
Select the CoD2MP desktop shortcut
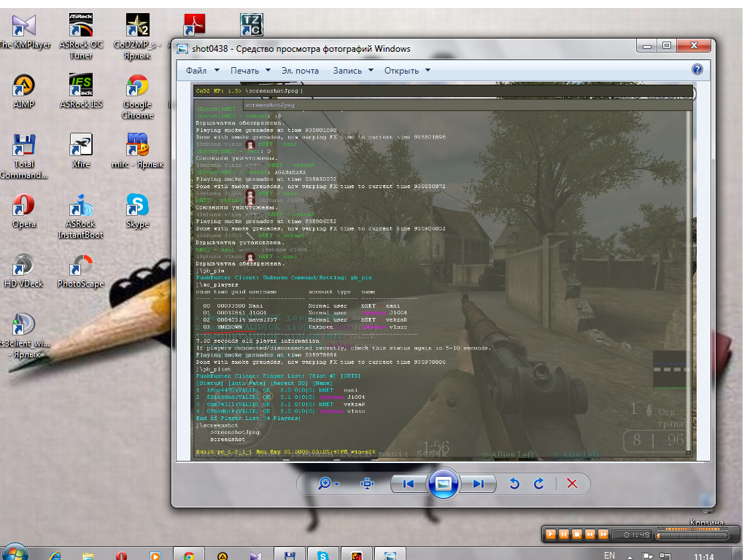tap(137, 36)
